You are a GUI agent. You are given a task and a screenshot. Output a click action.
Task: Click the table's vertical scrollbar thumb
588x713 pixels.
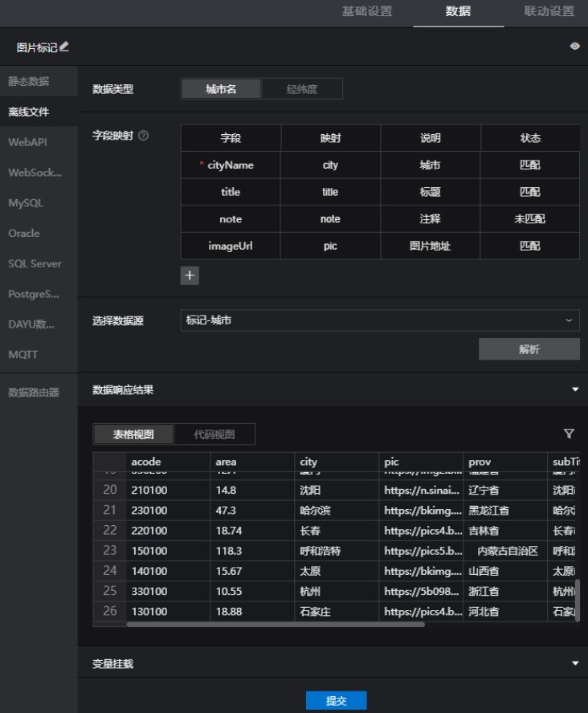(x=577, y=598)
